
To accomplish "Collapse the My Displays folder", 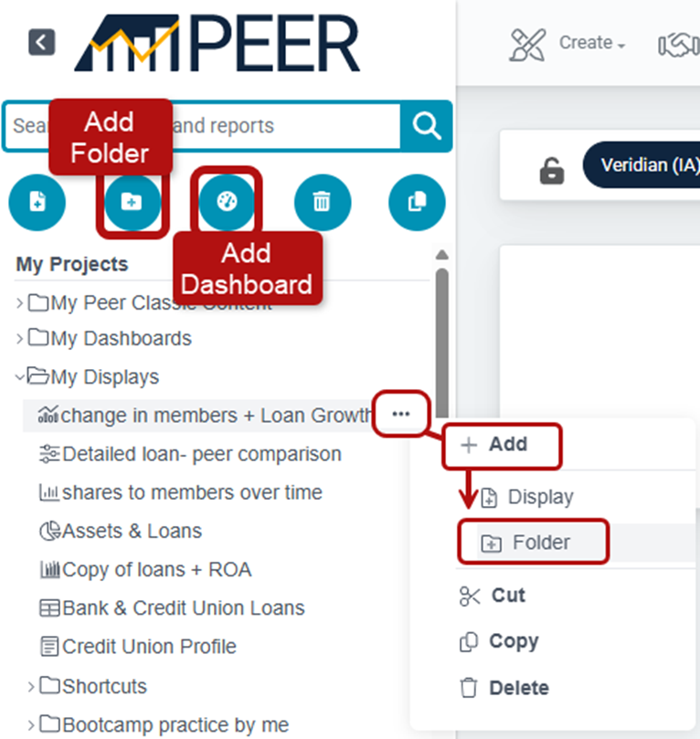I will 20,377.
